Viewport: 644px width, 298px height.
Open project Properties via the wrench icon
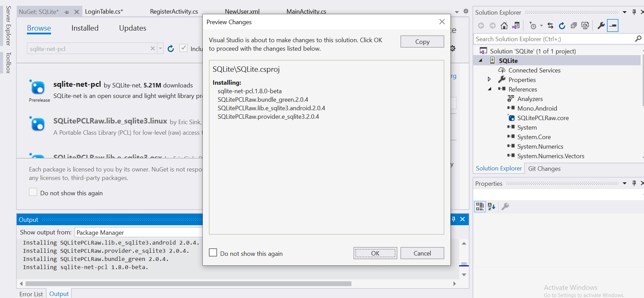[x=601, y=26]
